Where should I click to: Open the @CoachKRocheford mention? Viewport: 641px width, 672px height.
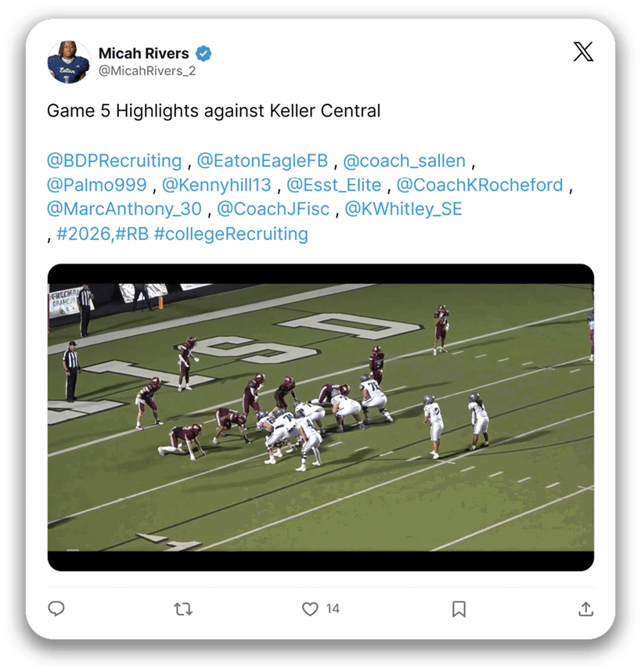tap(479, 185)
